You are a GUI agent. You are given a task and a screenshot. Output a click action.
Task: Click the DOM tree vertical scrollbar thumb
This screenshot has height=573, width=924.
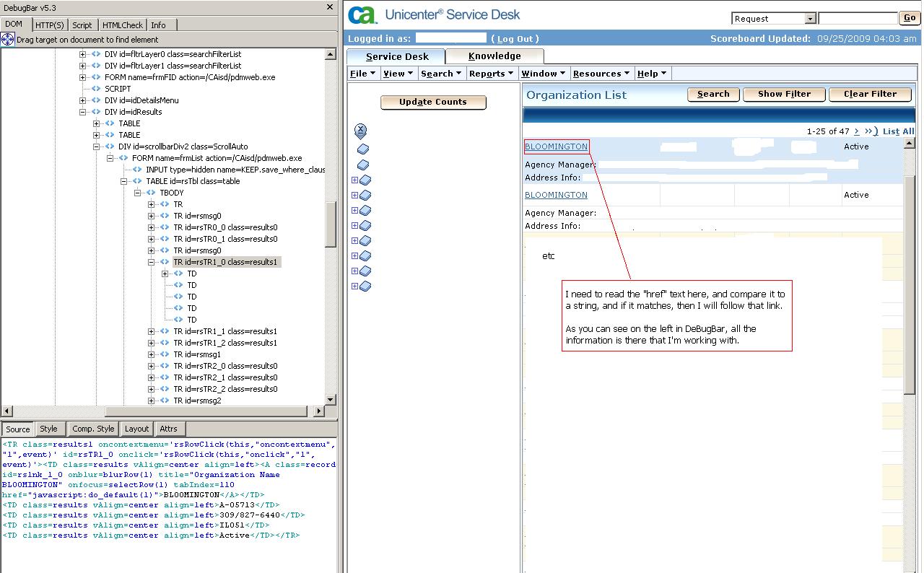click(331, 224)
